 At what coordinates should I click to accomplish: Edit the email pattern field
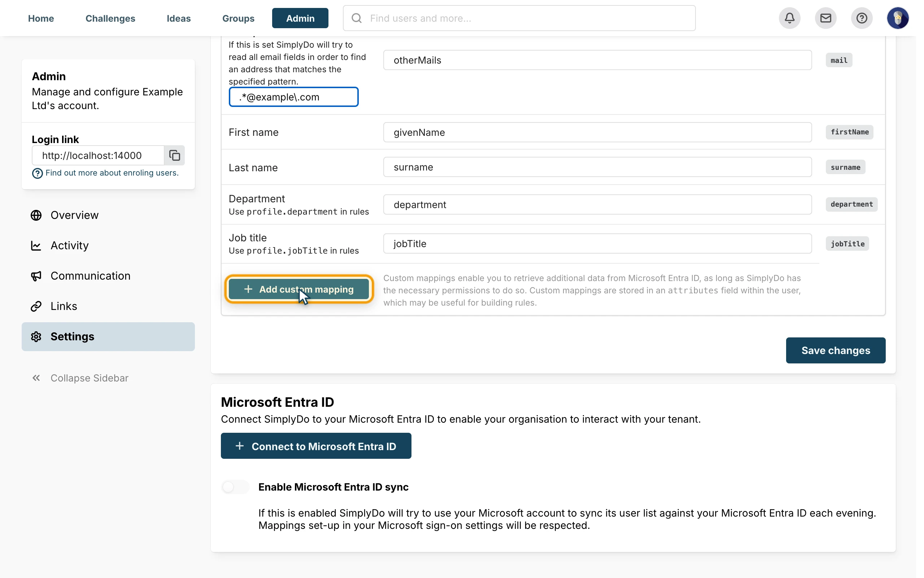click(293, 97)
